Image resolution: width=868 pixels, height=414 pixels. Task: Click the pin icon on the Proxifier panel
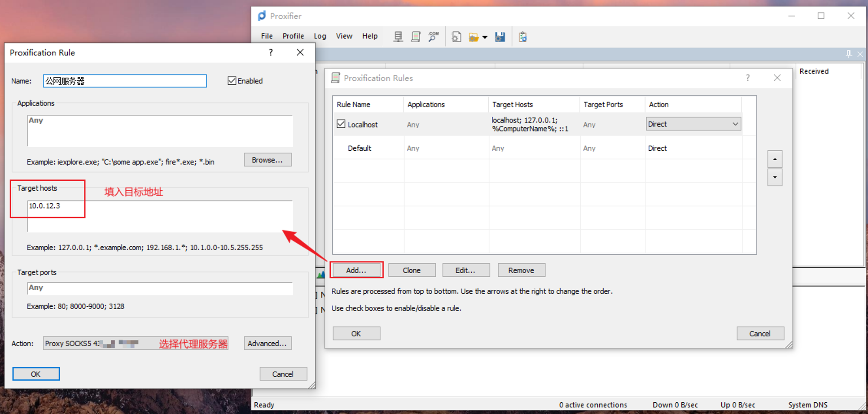click(x=848, y=54)
